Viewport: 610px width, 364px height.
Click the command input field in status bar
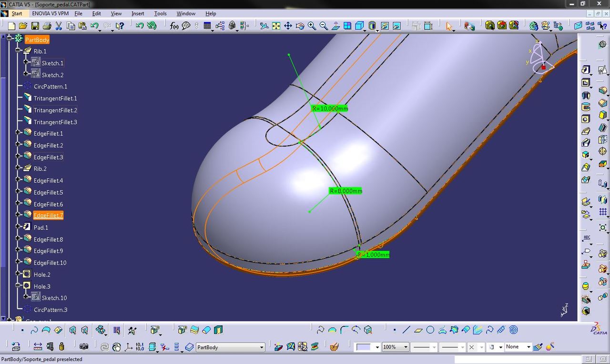coord(518,359)
